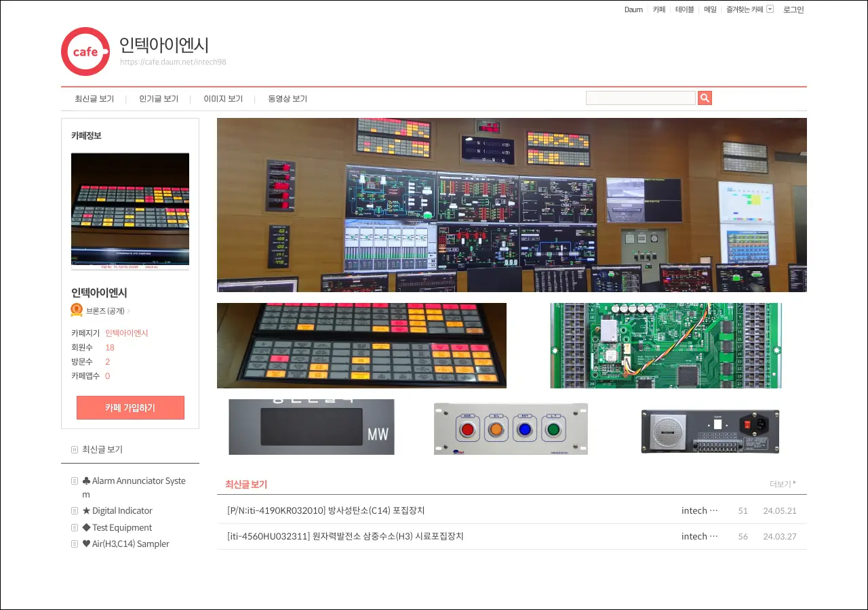This screenshot has height=610, width=868.
Task: Click the red cafe logo icon
Action: 85,52
